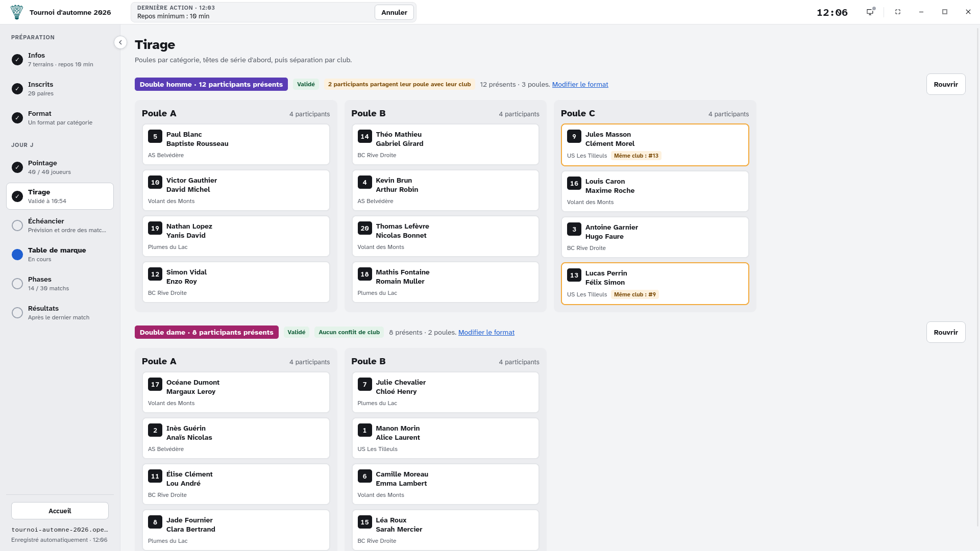Go to Accueil home button
The image size is (980, 551).
[60, 511]
